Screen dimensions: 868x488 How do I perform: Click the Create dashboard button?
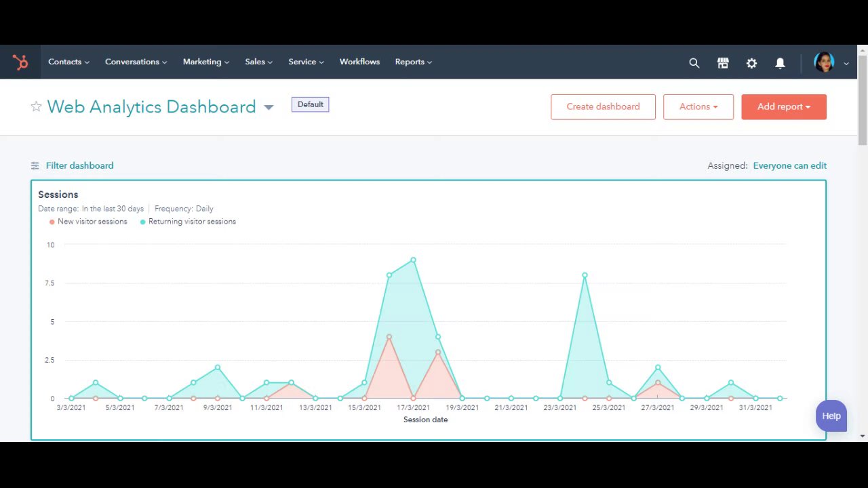point(603,107)
